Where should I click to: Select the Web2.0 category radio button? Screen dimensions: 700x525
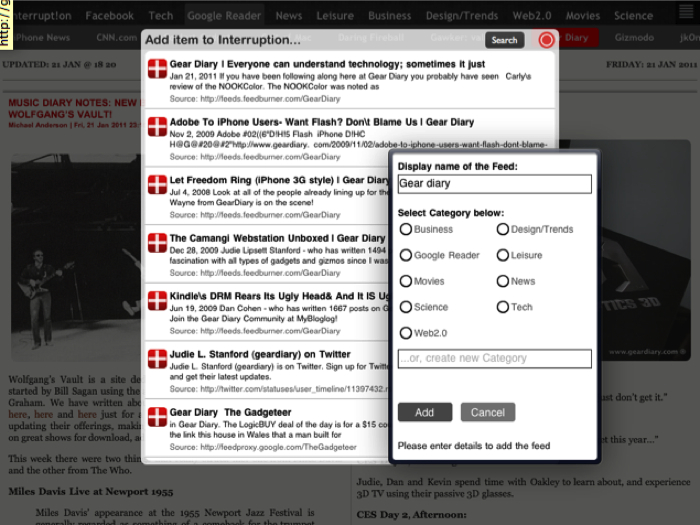point(406,333)
